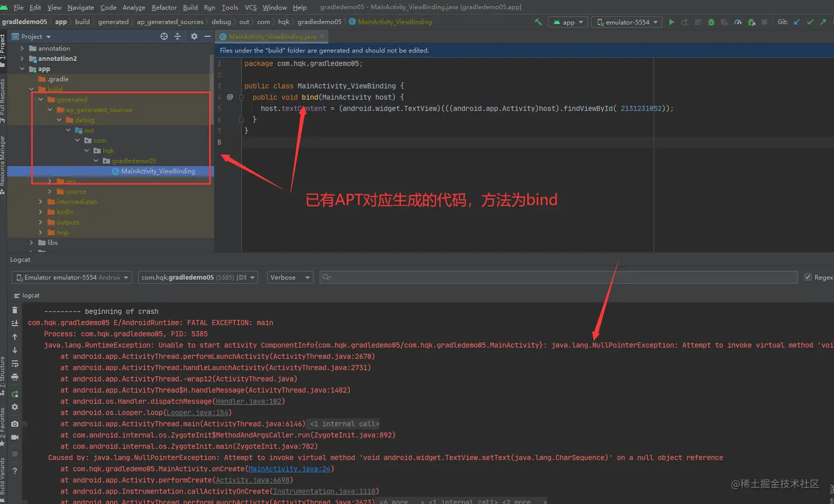Open Project panel settings gear

[x=194, y=36]
